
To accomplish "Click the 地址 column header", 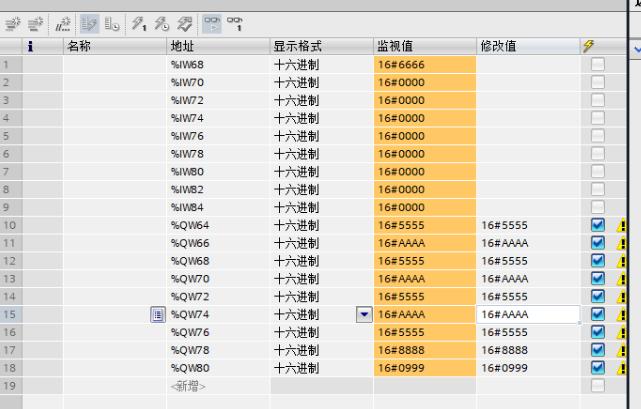I will (x=218, y=46).
